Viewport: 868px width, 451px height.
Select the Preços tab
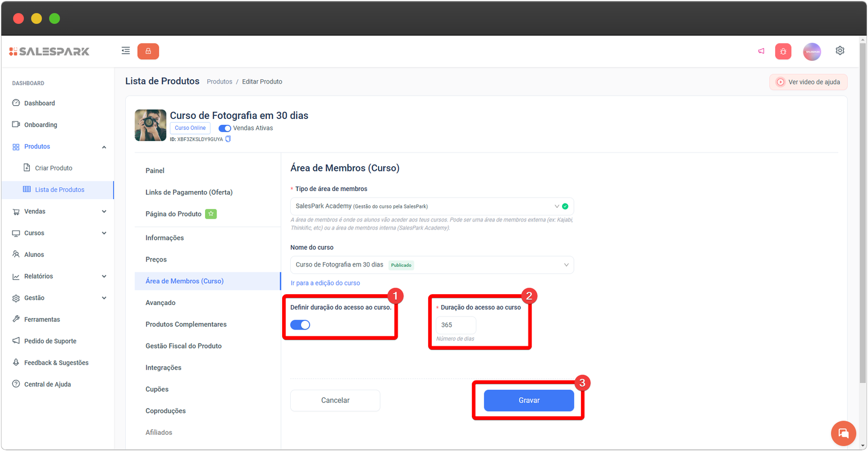pos(156,259)
